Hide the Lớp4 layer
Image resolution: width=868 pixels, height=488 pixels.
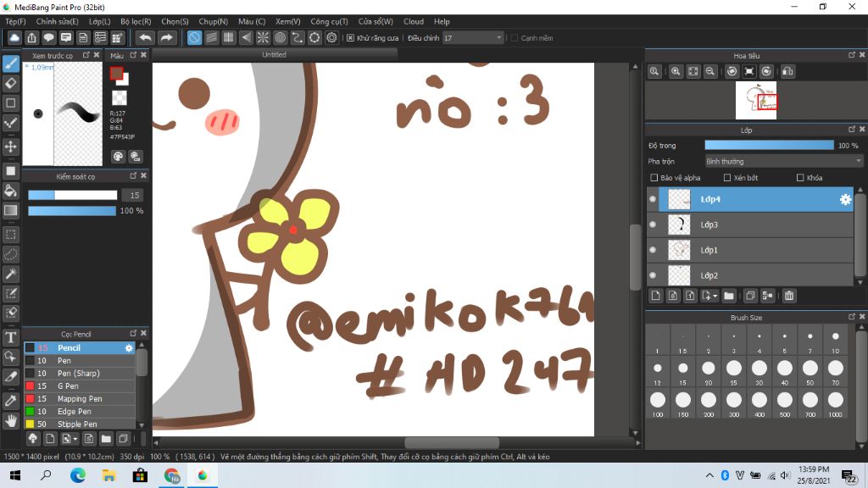coord(653,199)
